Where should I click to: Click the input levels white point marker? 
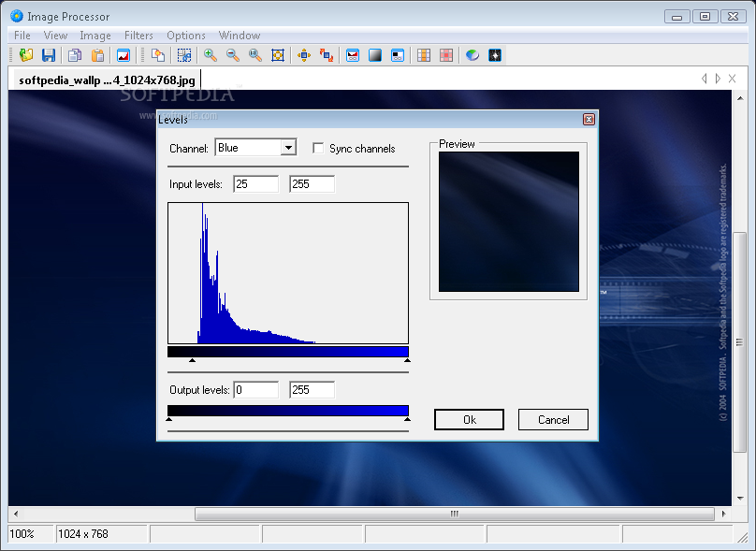(407, 360)
